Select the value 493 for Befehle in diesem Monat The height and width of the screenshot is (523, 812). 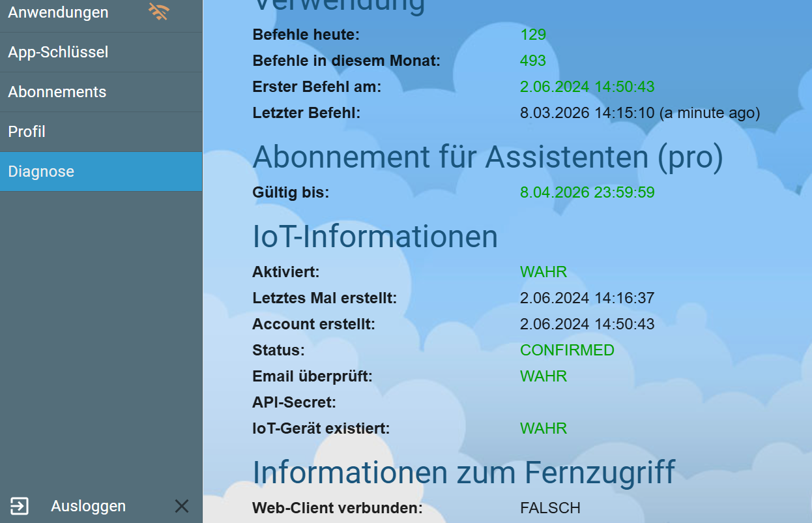[533, 61]
